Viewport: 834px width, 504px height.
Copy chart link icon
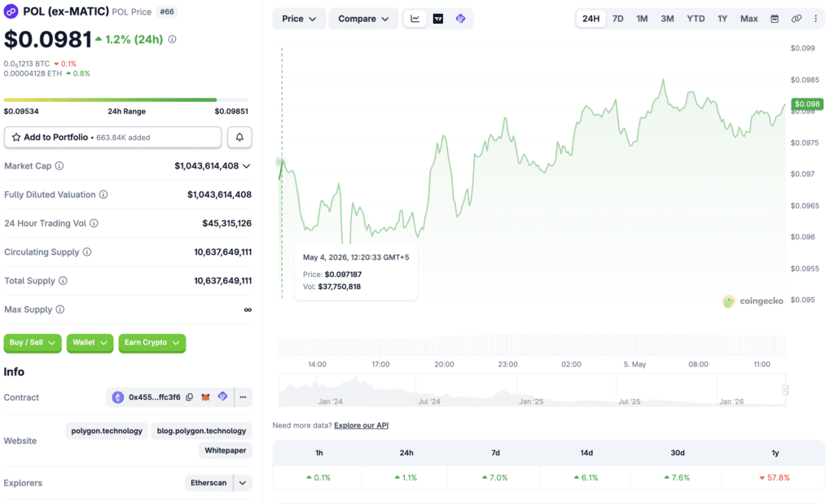coord(797,19)
